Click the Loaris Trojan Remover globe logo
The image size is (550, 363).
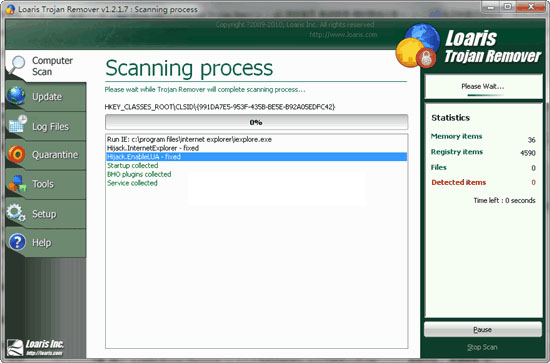[418, 46]
